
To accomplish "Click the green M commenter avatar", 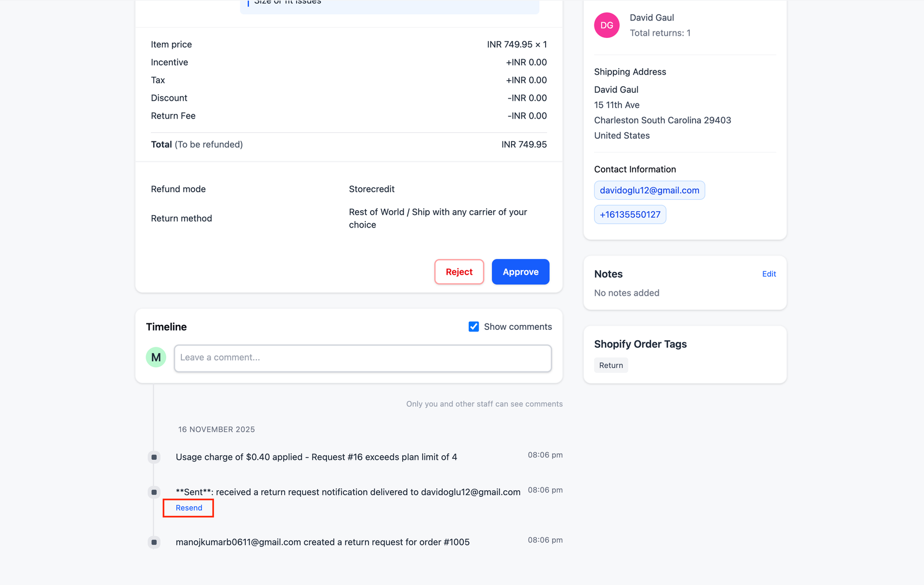I will coord(156,357).
